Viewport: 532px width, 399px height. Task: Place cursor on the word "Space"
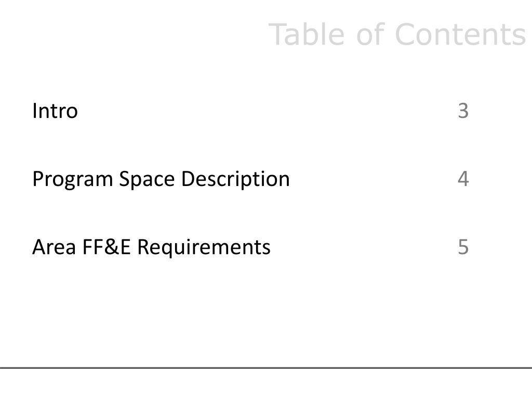147,179
